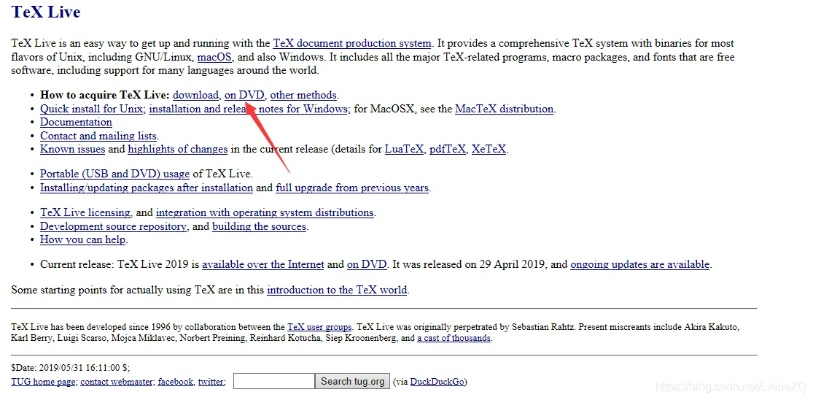Open 'How you can help' link
The width and height of the screenshot is (813, 400).
83,240
